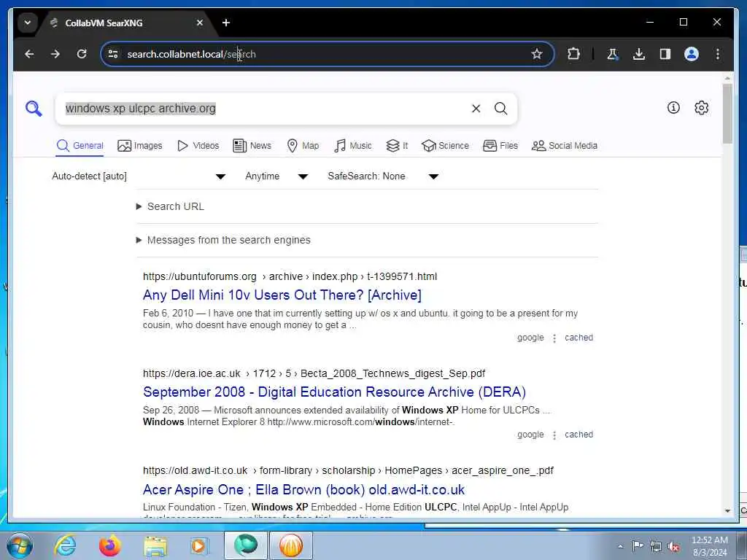Switch to the Images tab
This screenshot has height=560, width=747.
pyautogui.click(x=140, y=146)
